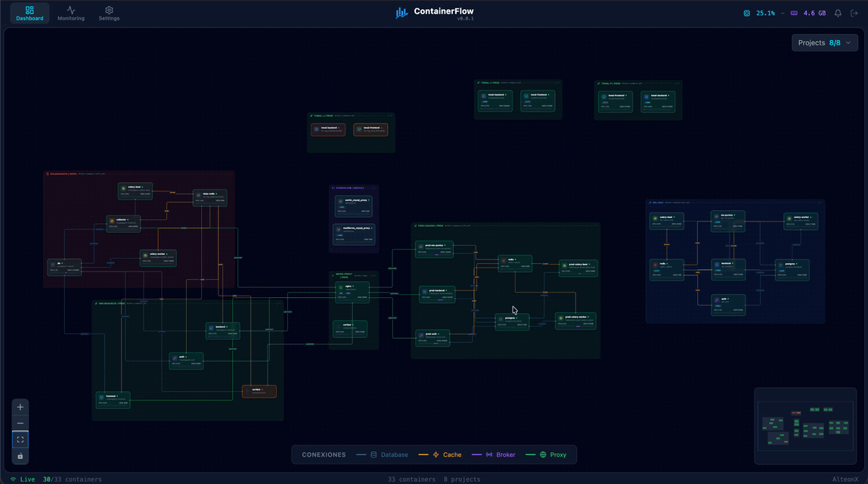Open the Projects 8/8 dropdown
This screenshot has height=484, width=868.
[x=825, y=42]
